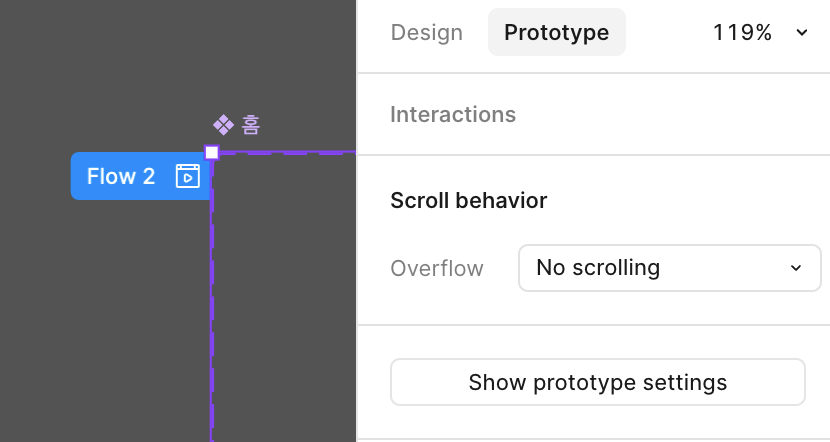Select the dashed purple top edge of frame
Viewport: 830px width, 442px height.
(x=286, y=153)
